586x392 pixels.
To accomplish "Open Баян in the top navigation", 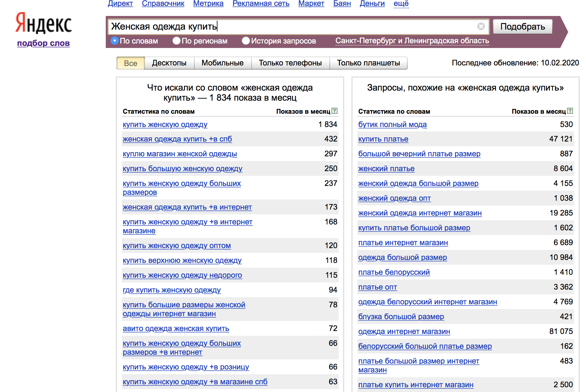I will pos(342,4).
